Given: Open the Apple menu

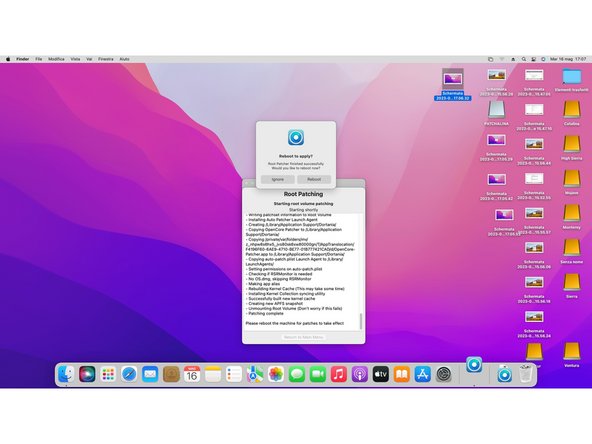Looking at the screenshot, I should 8,59.
